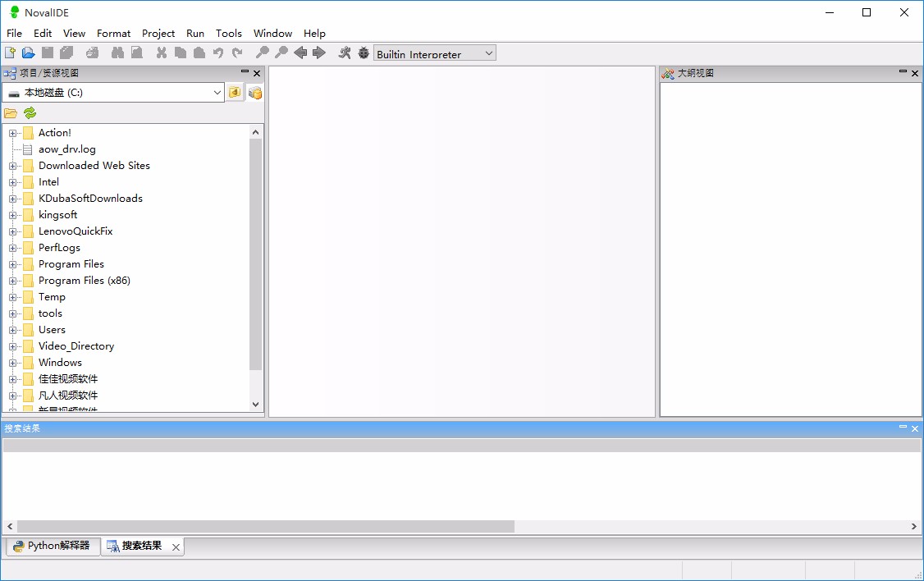Refresh the file tree with green arrows icon
924x581 pixels.
30,112
